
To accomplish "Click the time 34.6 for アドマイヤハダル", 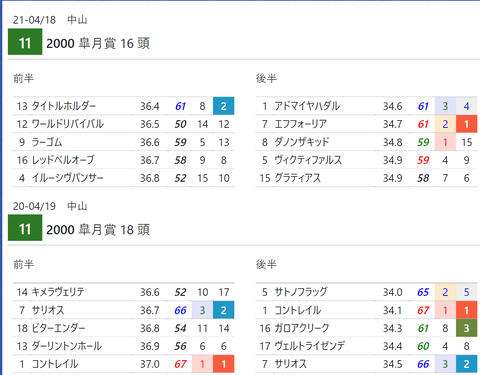I will 392,106.
